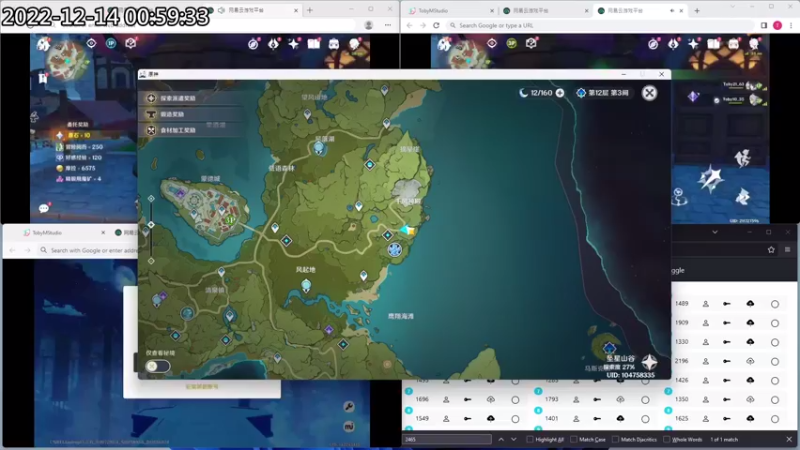
Task: Open the profile icon in the top-left browser toolbar
Action: (368, 25)
